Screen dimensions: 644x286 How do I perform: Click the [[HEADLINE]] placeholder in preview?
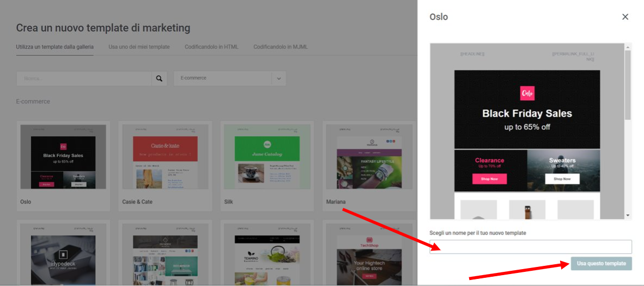(472, 54)
